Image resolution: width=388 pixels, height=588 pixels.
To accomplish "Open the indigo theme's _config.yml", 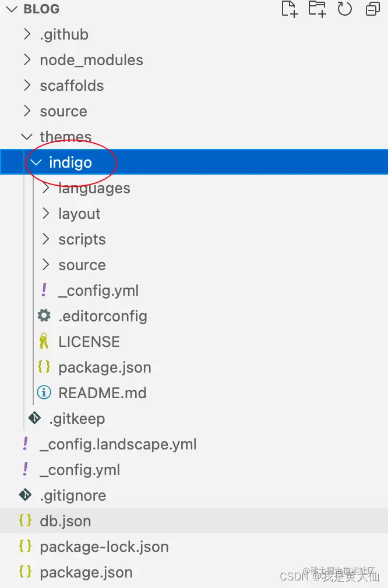I will (98, 291).
